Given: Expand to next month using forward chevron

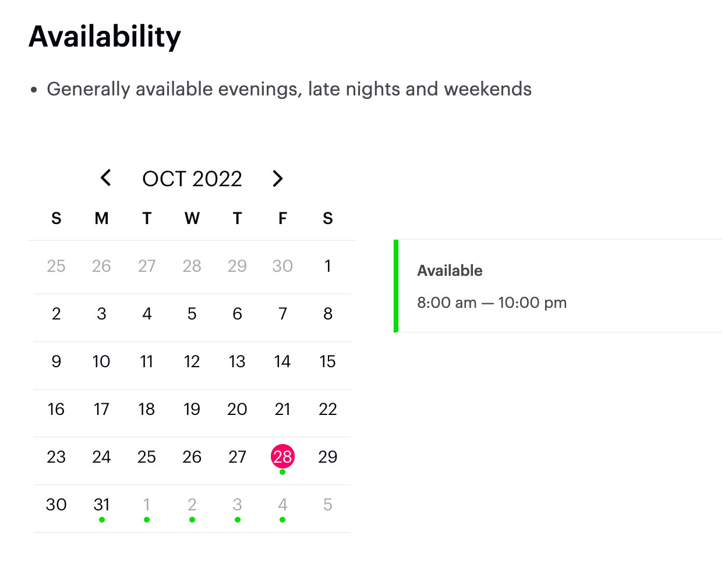Looking at the screenshot, I should point(277,179).
